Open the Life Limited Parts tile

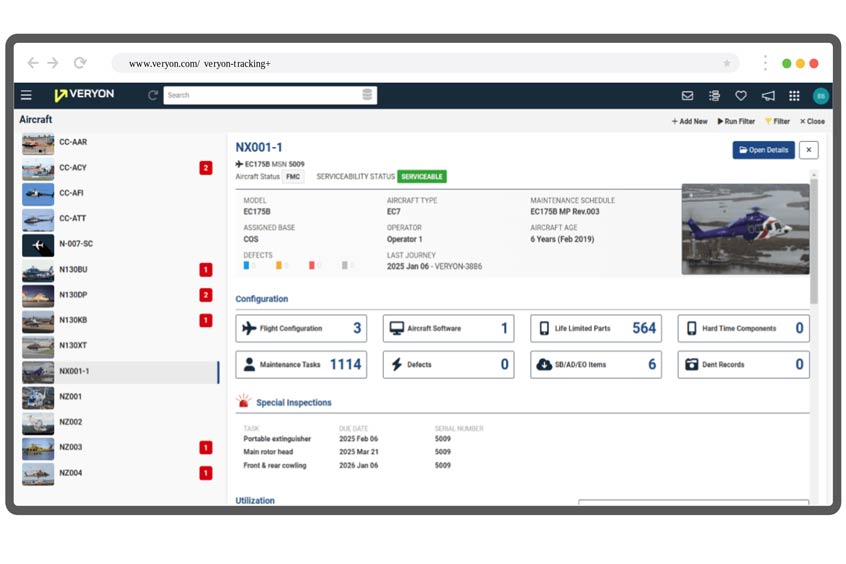point(596,328)
